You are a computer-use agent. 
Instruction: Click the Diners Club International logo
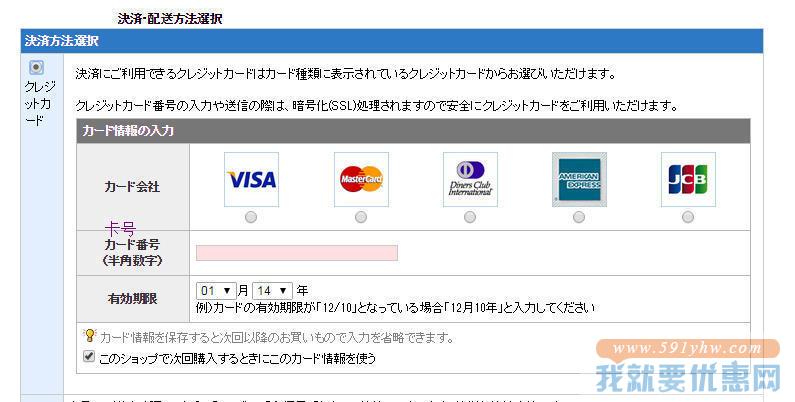tap(470, 179)
